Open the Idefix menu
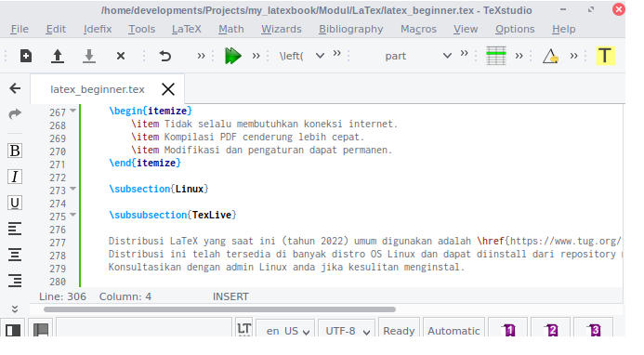 pyautogui.click(x=98, y=29)
